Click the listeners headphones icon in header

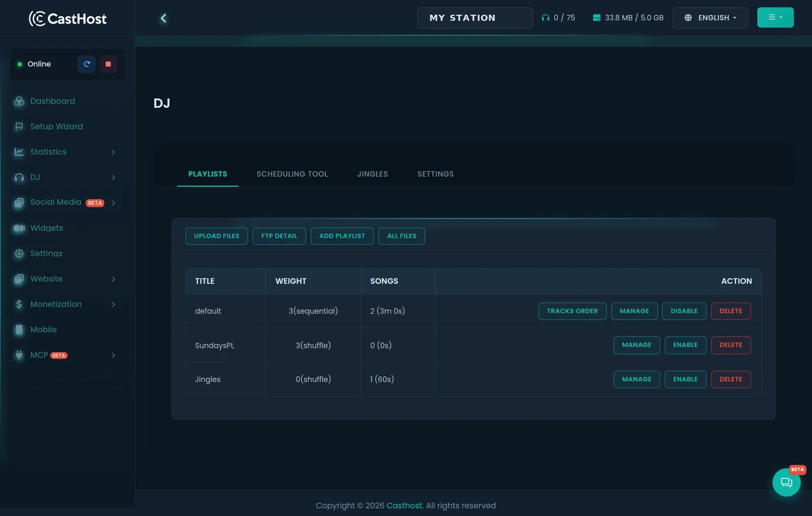(x=546, y=18)
